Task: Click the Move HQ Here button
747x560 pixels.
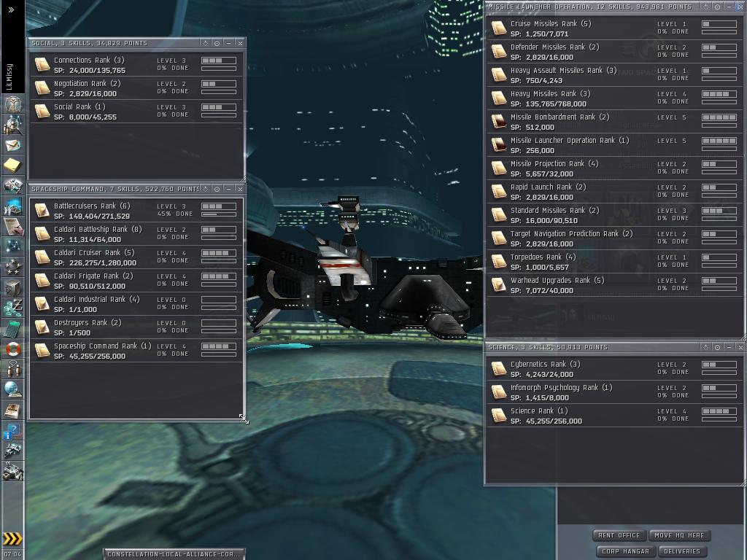Action: tap(679, 535)
